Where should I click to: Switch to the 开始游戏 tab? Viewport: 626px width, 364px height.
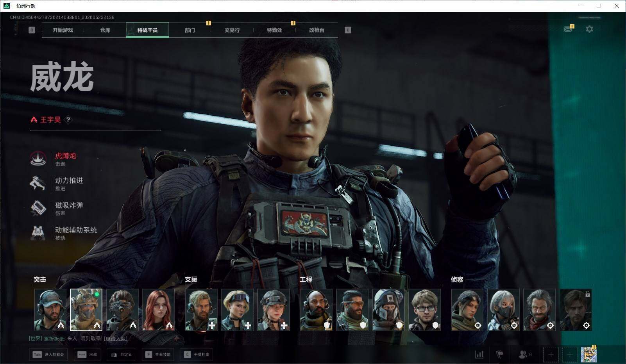click(x=63, y=30)
